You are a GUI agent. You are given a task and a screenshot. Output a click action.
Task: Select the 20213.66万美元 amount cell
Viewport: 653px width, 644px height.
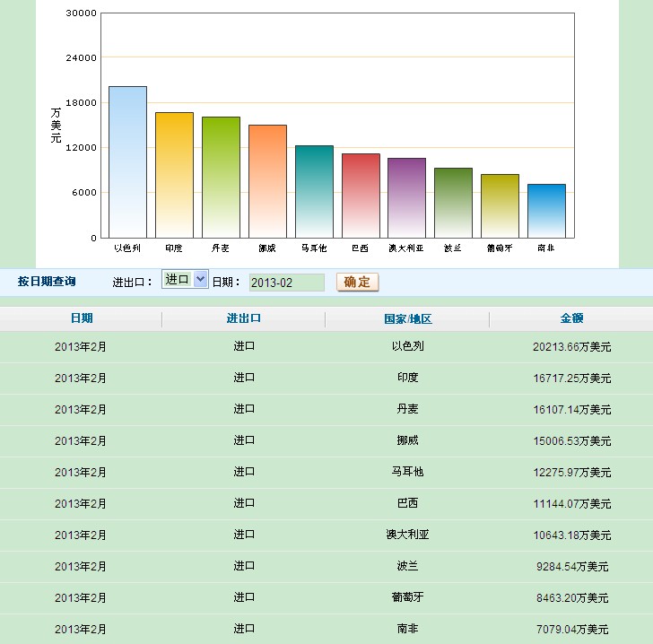point(571,346)
